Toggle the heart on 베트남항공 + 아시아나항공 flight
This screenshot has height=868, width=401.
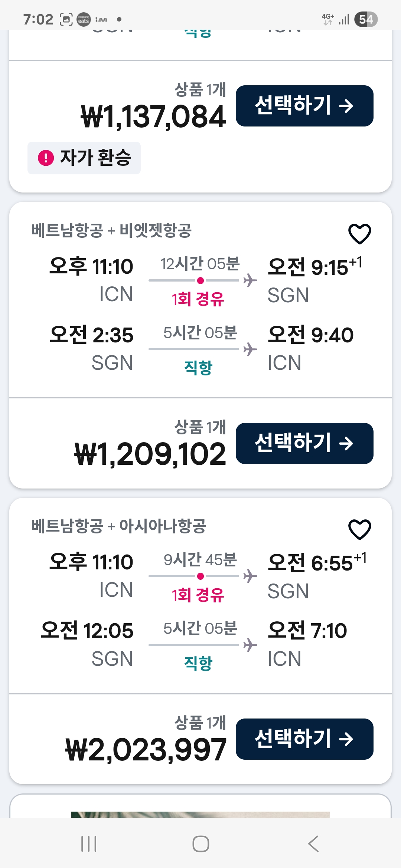tap(359, 529)
